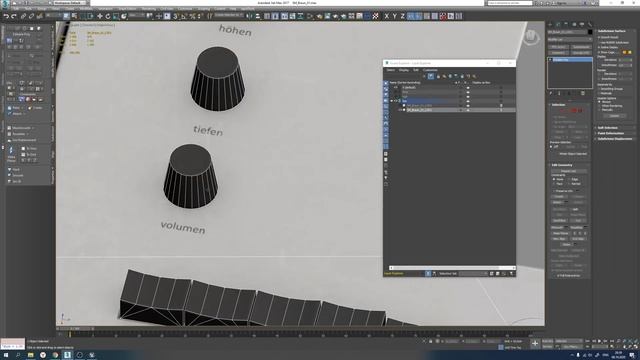
Task: Choose the Select and Rotate tool
Action: pos(108,16)
